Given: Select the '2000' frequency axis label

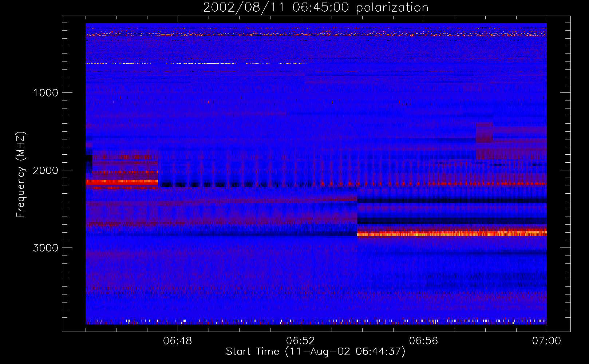Looking at the screenshot, I should click(x=46, y=170).
